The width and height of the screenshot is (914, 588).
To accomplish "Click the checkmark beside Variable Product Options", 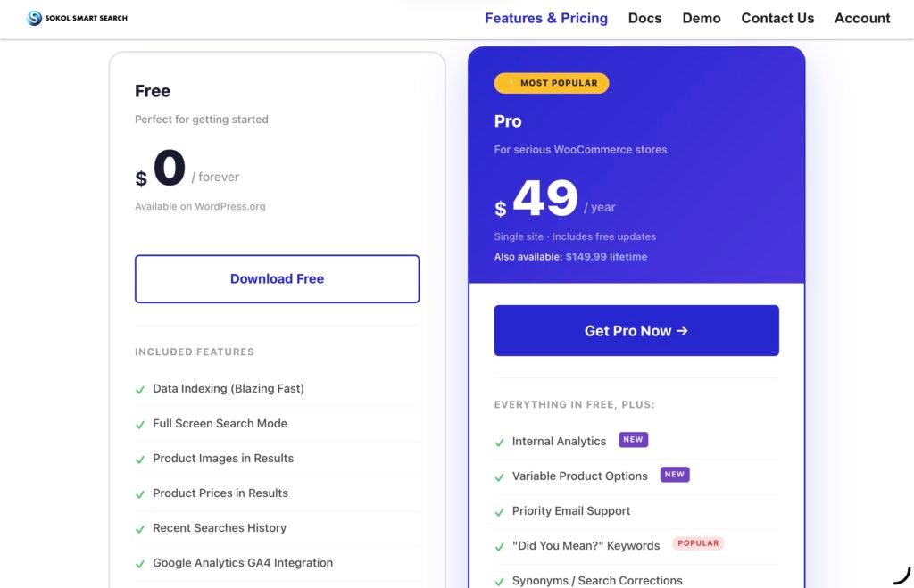I will click(500, 478).
